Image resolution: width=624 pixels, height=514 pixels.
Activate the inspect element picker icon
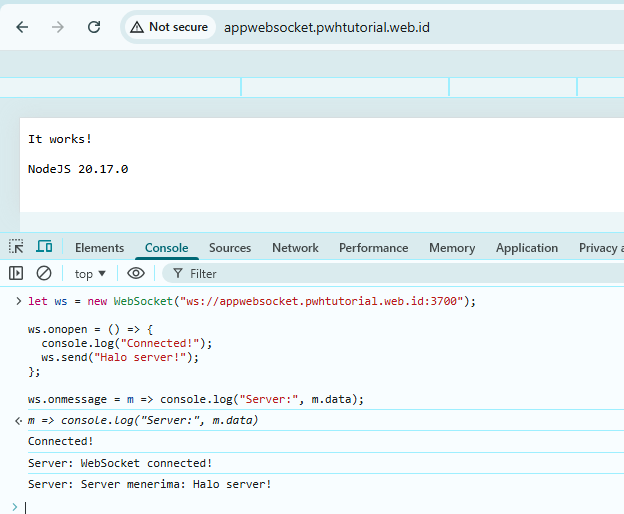tap(16, 247)
